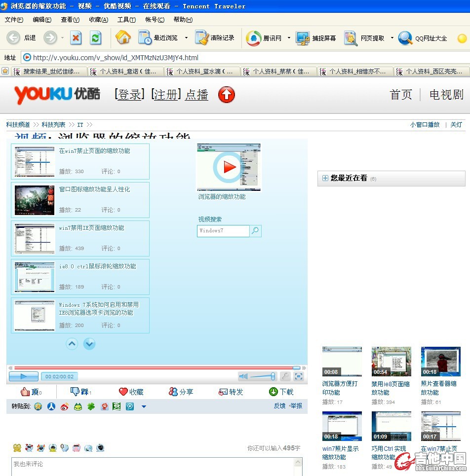This screenshot has width=470, height=476.
Task: Open the 帐号(C) menu
Action: [x=155, y=20]
